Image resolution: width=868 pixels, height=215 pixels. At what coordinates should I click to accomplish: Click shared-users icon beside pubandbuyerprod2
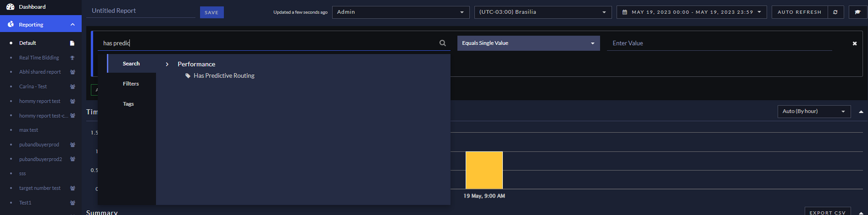[73, 159]
